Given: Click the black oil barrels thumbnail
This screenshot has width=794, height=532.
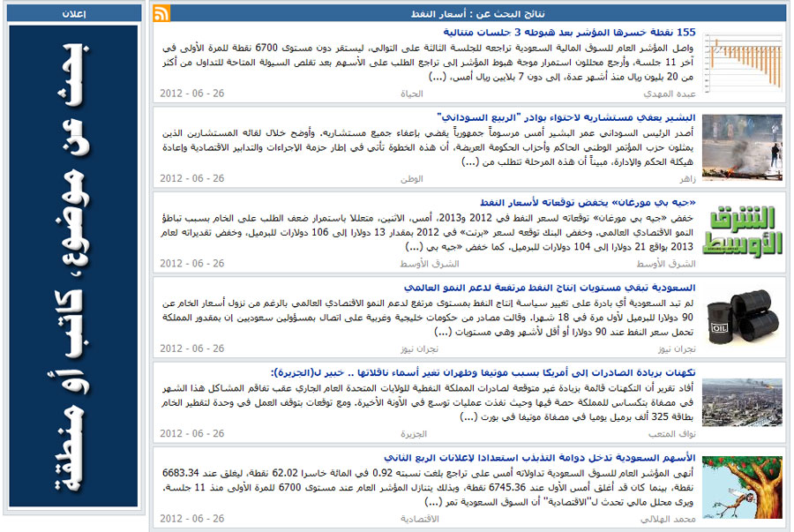Looking at the screenshot, I should click(742, 317).
